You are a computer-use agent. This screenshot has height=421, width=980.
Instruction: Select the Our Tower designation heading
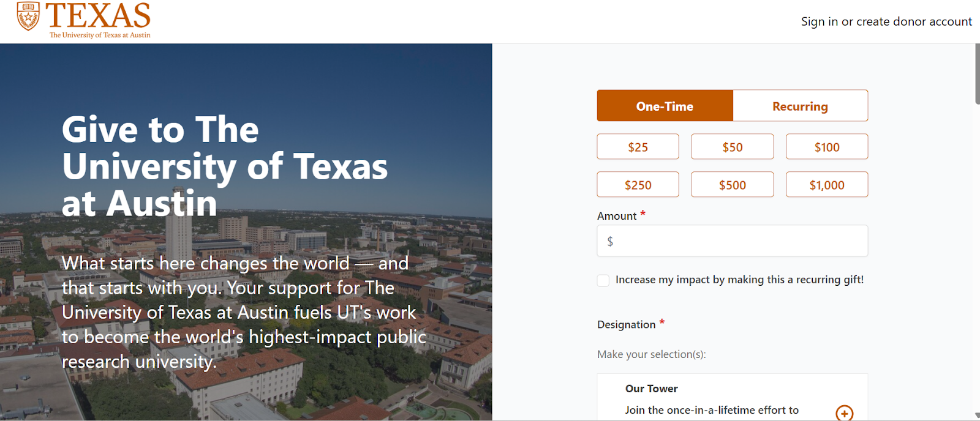(x=651, y=389)
